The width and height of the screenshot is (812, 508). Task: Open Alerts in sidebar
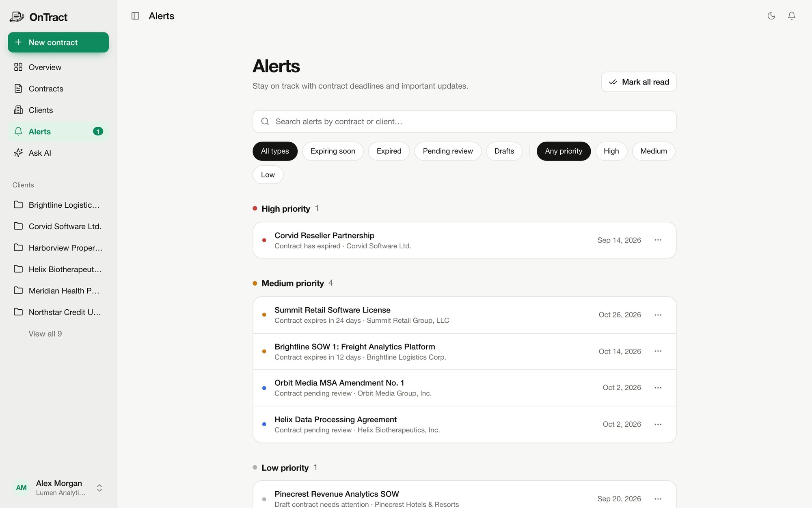point(58,132)
